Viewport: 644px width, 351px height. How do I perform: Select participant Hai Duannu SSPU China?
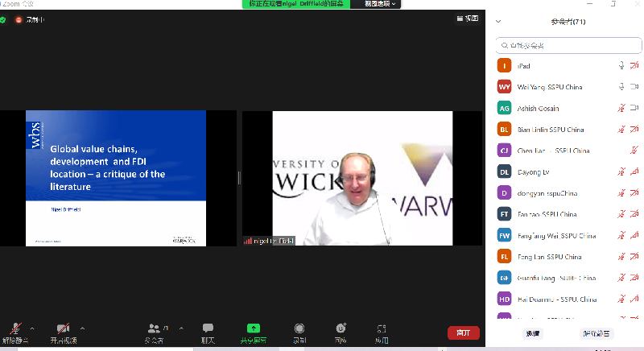point(568,299)
